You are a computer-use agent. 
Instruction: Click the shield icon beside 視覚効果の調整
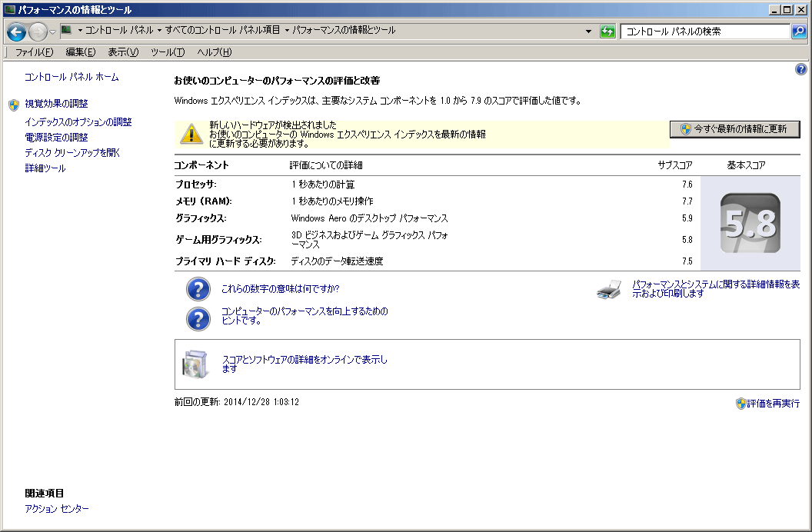(x=14, y=105)
